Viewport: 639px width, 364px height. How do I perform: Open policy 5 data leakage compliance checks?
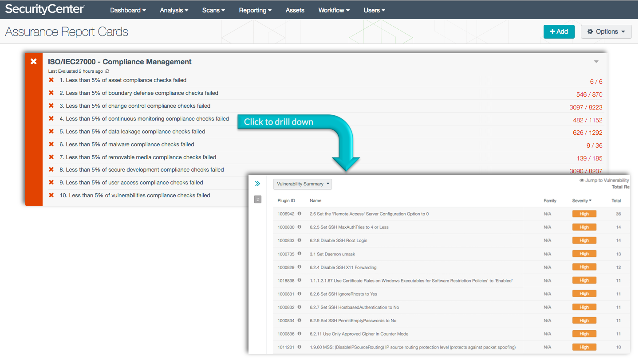132,132
